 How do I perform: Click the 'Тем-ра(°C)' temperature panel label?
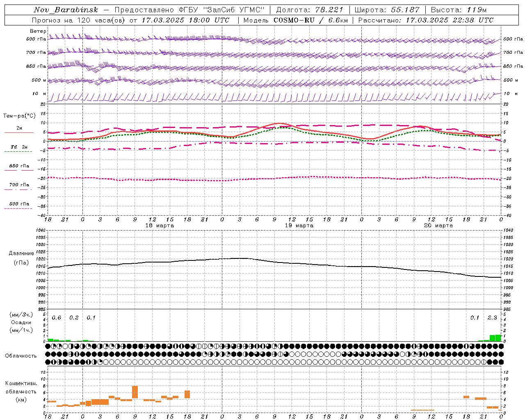click(19, 116)
